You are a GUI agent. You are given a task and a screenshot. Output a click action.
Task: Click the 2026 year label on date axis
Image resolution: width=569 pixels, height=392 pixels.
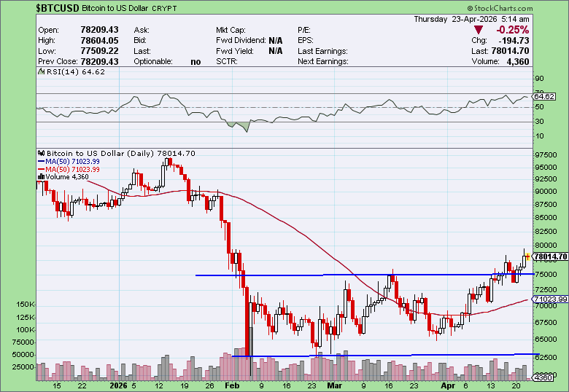pos(118,384)
